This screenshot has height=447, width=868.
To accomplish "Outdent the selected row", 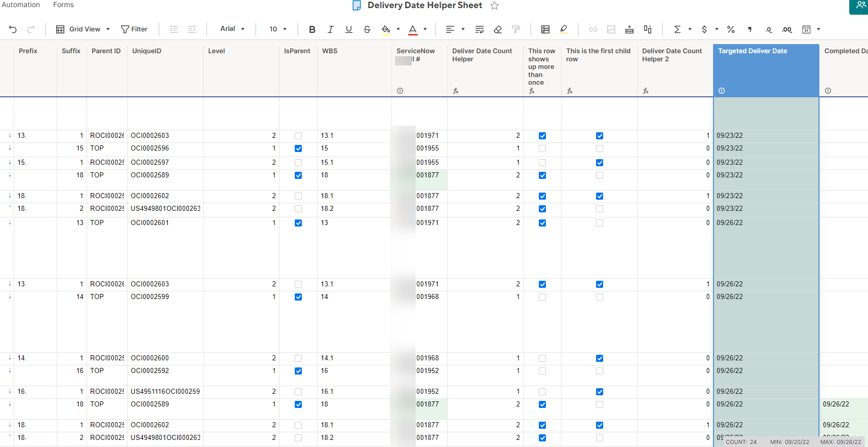I will point(174,29).
